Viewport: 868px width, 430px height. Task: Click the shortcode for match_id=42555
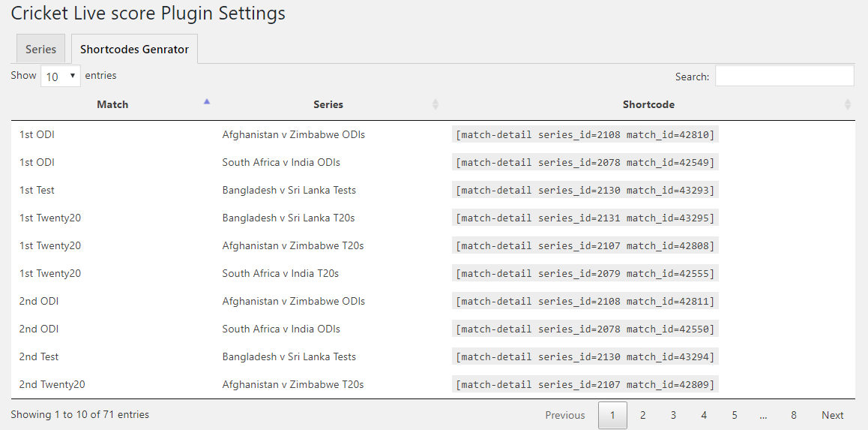coord(585,274)
